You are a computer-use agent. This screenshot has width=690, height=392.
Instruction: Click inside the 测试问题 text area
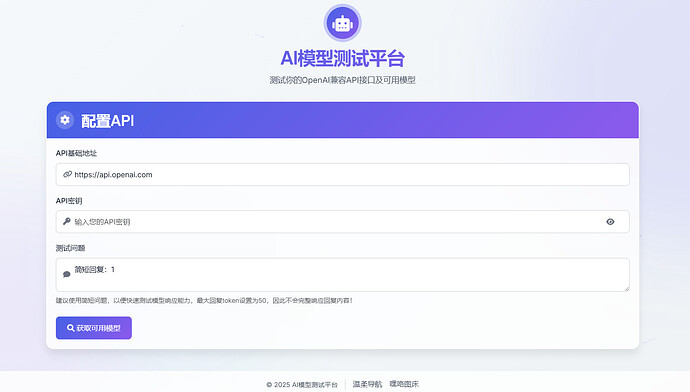point(342,275)
